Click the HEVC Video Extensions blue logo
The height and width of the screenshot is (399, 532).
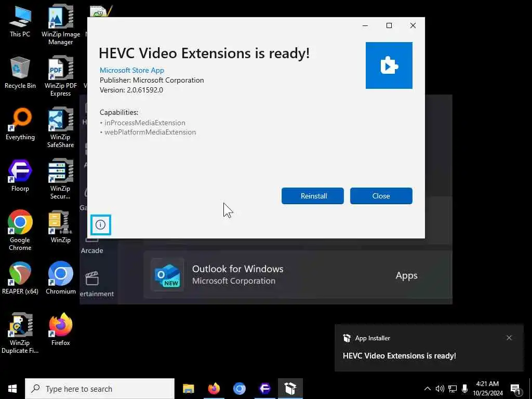(x=389, y=65)
